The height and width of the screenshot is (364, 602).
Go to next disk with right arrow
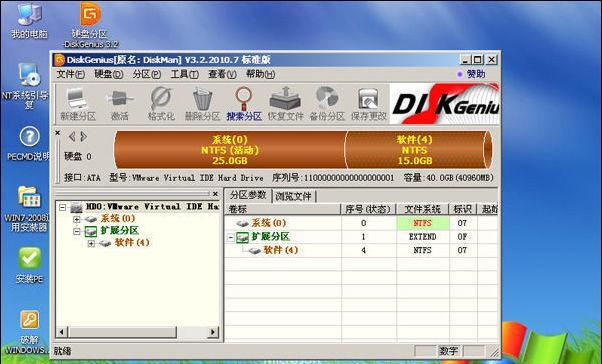pyautogui.click(x=83, y=137)
